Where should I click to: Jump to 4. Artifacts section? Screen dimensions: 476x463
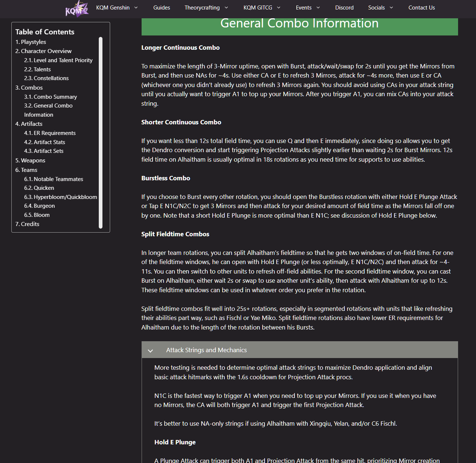click(29, 124)
